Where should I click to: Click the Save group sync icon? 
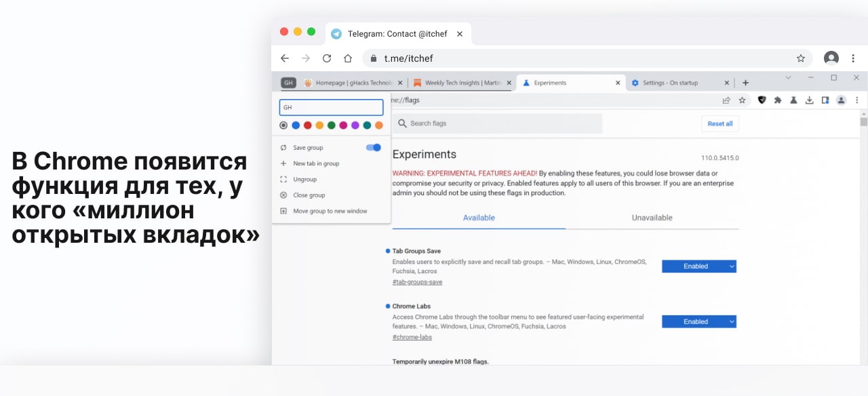[x=283, y=147]
